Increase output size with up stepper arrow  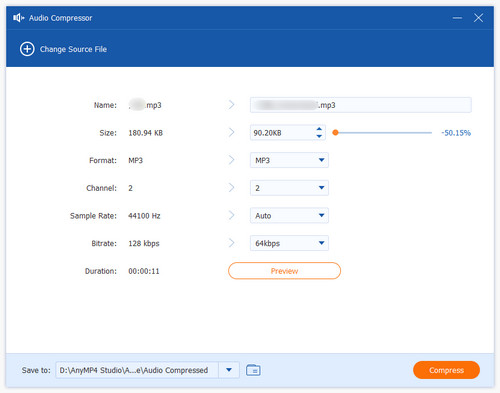(319, 129)
